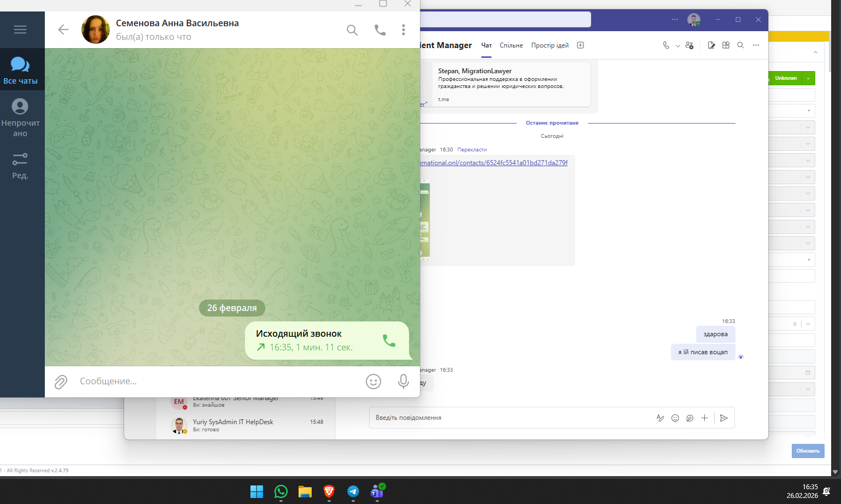This screenshot has width=841, height=504.
Task: Open Telegram chat three-dot options menu
Action: [x=404, y=30]
